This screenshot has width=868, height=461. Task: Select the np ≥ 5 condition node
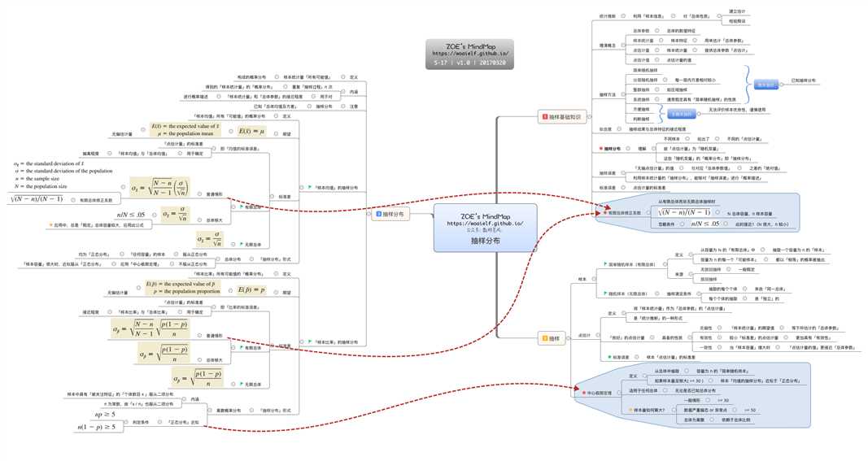tap(105, 414)
